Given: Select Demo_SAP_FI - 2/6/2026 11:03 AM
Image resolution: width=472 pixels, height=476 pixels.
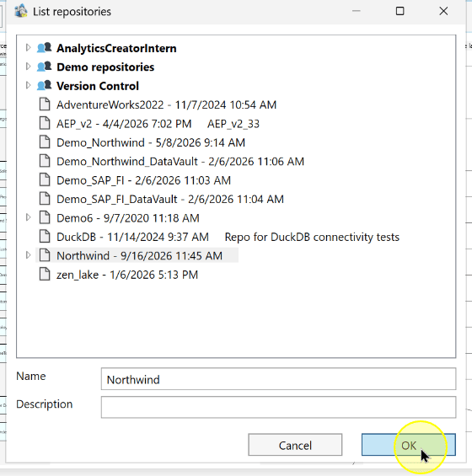Looking at the screenshot, I should click(143, 180).
